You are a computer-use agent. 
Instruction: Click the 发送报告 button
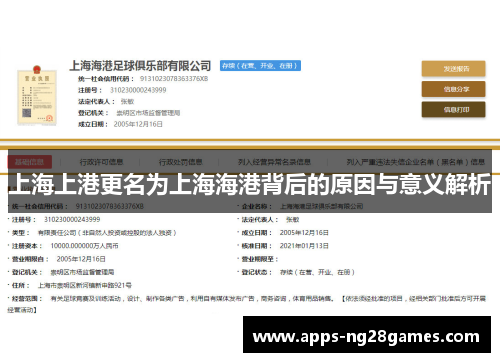453,69
